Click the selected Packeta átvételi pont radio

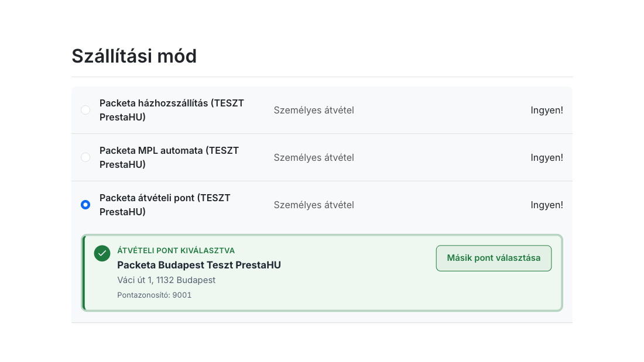pyautogui.click(x=85, y=205)
